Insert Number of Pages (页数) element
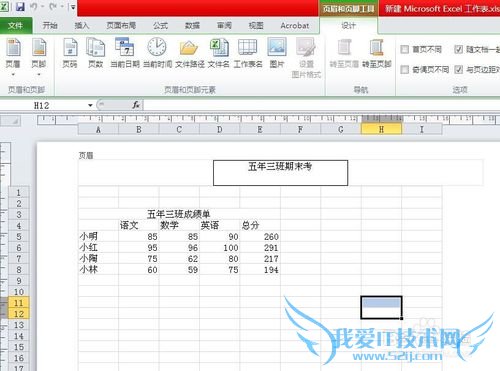 (96, 53)
